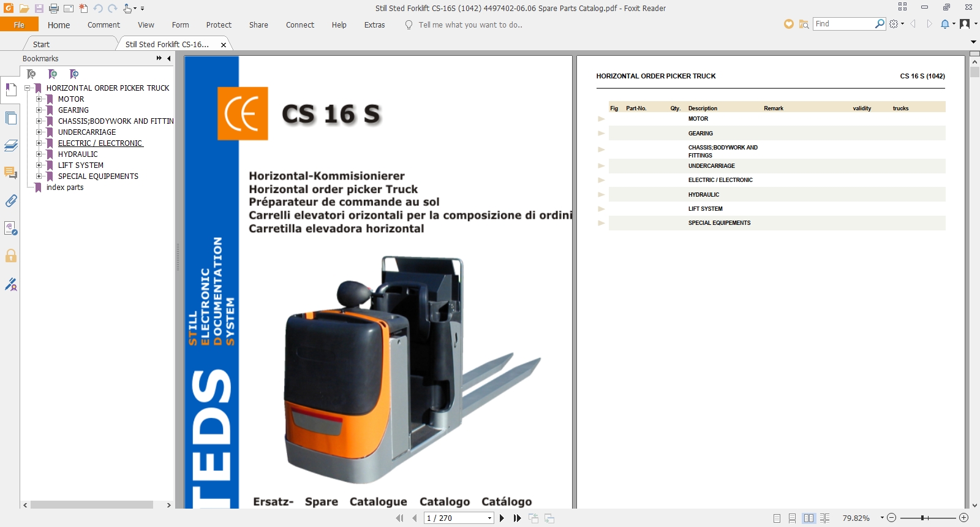Undo the last action

98,9
